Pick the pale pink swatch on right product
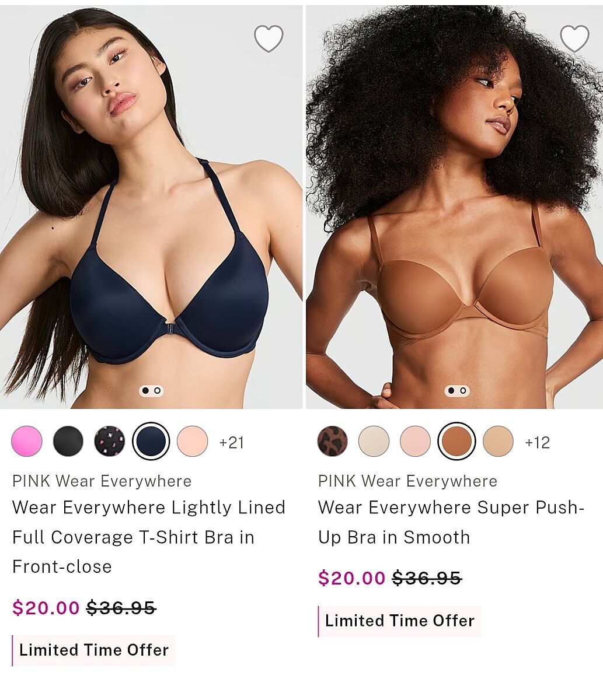This screenshot has width=603, height=700. (x=416, y=441)
